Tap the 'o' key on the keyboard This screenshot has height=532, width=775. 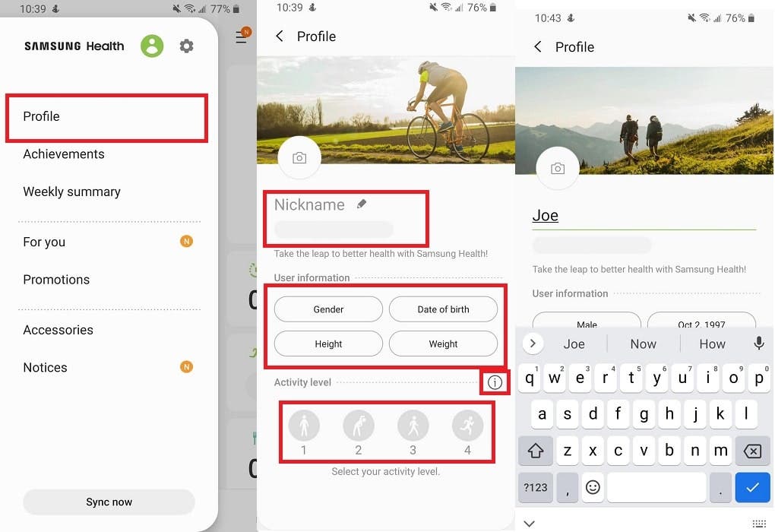click(x=733, y=378)
